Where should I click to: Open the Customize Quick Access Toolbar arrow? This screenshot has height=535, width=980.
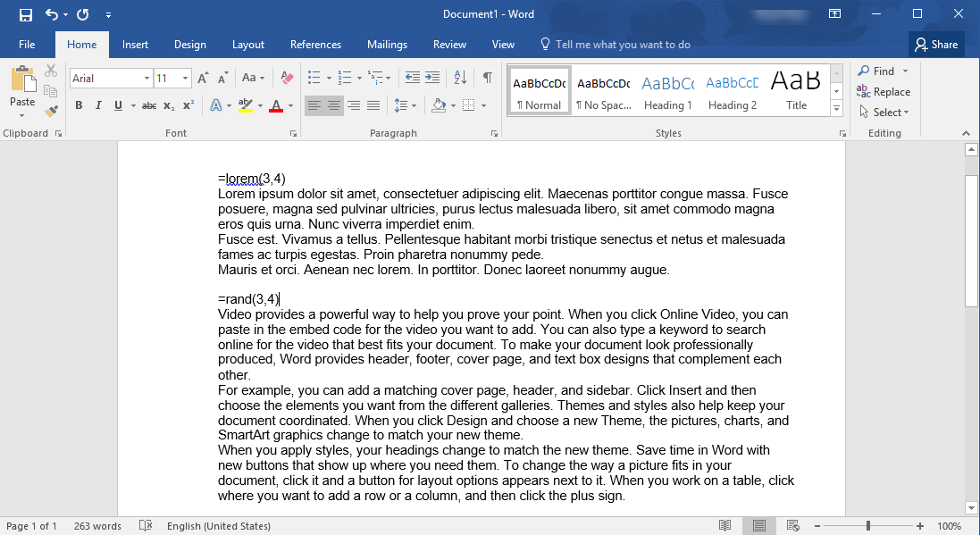(x=108, y=14)
